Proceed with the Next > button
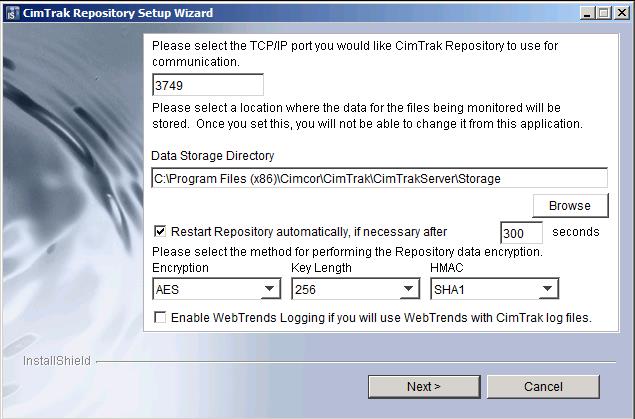 (424, 386)
